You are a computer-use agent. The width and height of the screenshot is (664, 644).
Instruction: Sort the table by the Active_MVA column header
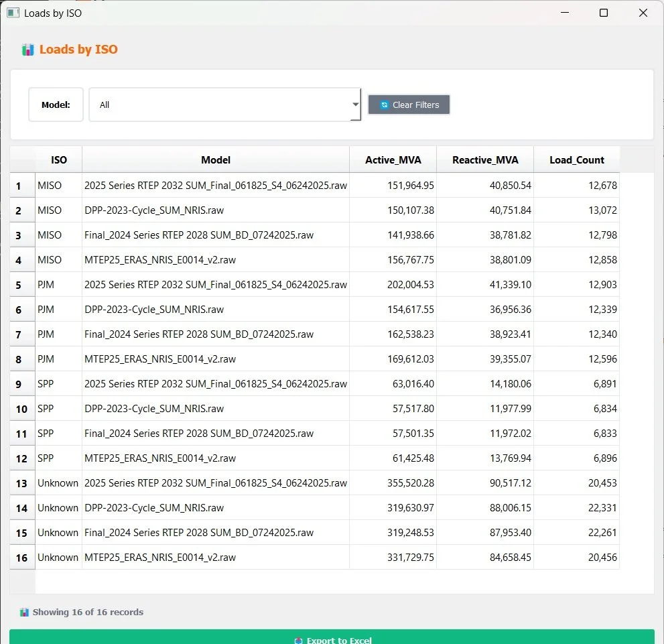pyautogui.click(x=393, y=159)
